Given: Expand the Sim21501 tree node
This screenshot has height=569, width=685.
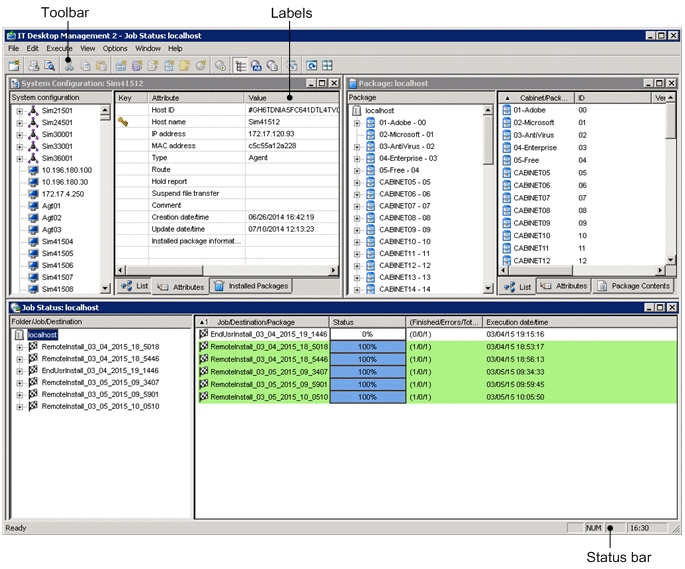Looking at the screenshot, I should (x=19, y=111).
